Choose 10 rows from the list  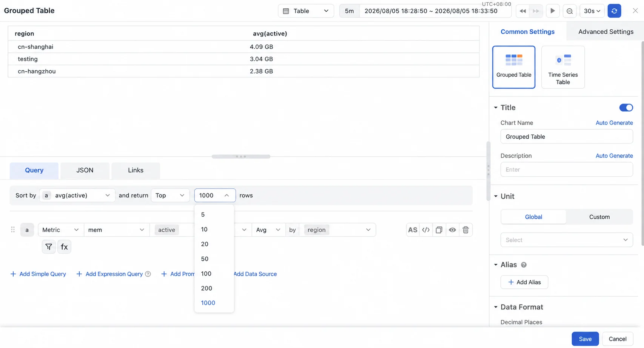214,229
